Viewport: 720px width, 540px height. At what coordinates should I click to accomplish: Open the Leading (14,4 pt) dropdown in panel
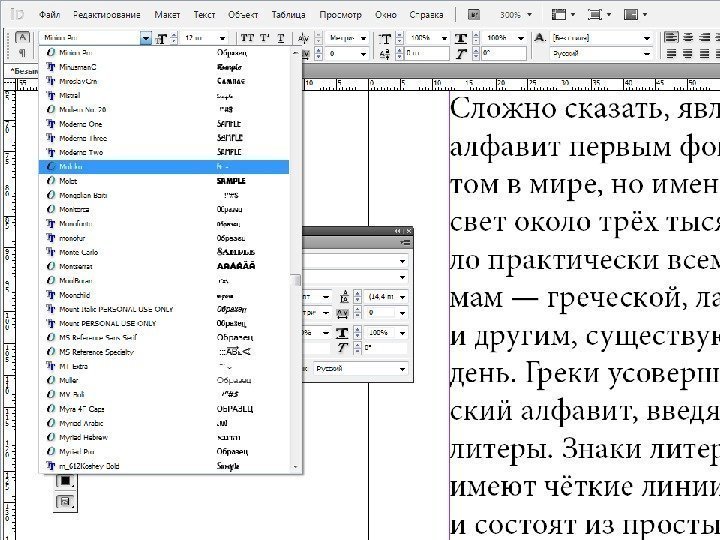coord(402,297)
